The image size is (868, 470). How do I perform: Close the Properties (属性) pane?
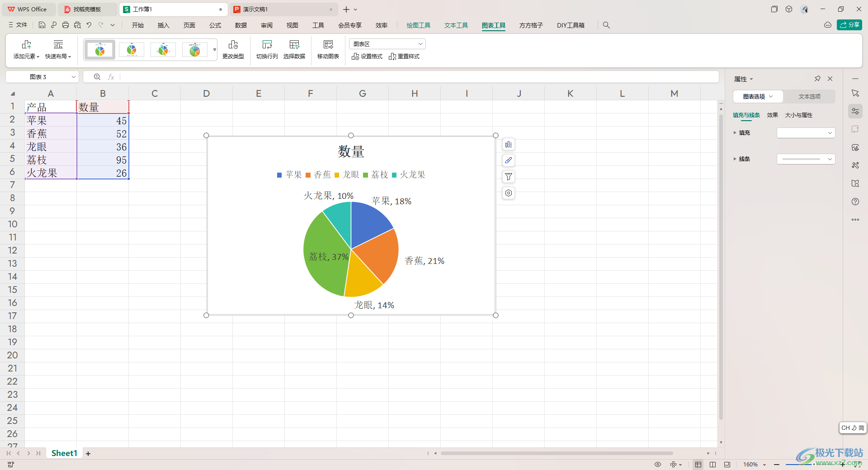click(x=830, y=79)
